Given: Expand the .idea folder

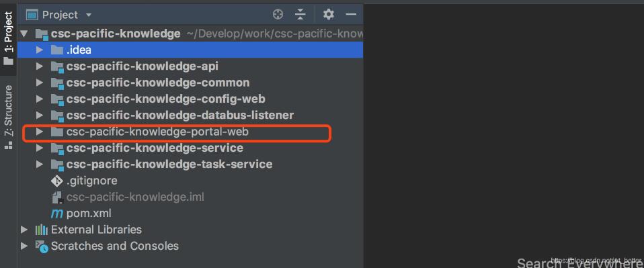Looking at the screenshot, I should (x=40, y=50).
